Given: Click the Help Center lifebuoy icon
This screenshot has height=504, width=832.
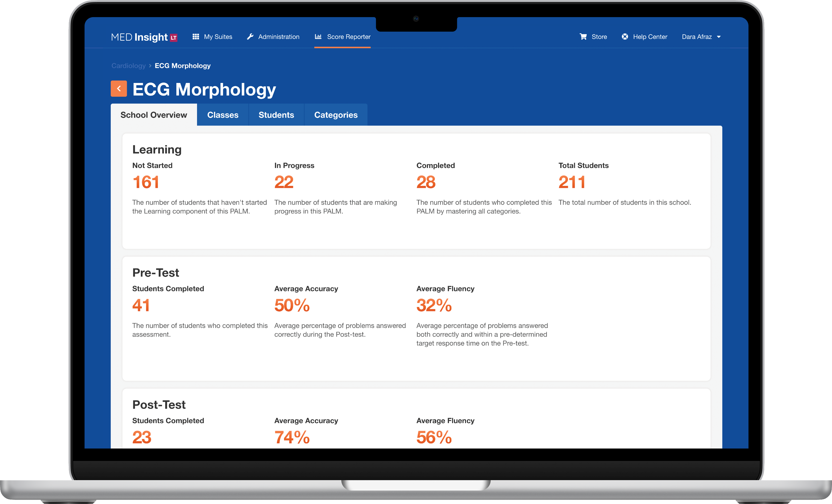Looking at the screenshot, I should (x=625, y=37).
